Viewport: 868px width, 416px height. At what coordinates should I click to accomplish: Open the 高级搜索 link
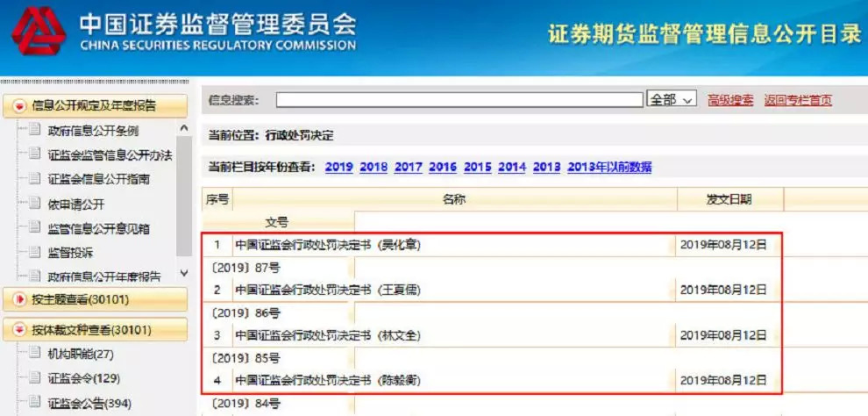point(730,100)
